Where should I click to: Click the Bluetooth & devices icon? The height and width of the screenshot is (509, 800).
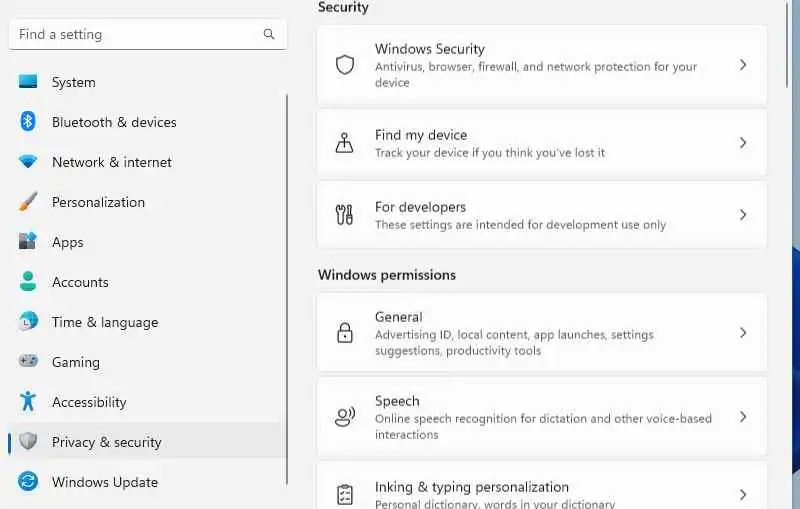tap(28, 122)
